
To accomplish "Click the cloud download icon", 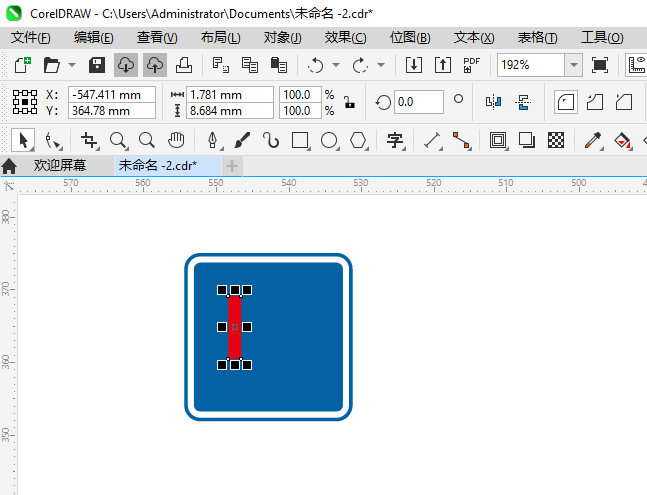I will click(126, 65).
